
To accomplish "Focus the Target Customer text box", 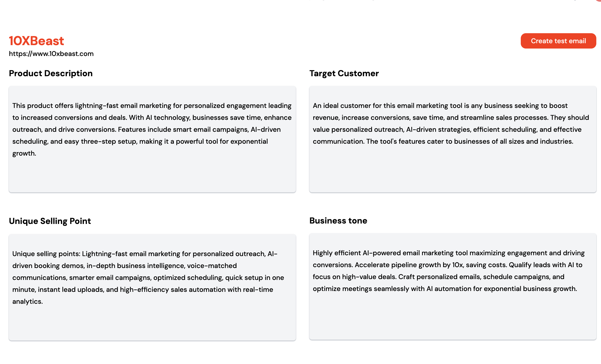I will [x=452, y=168].
